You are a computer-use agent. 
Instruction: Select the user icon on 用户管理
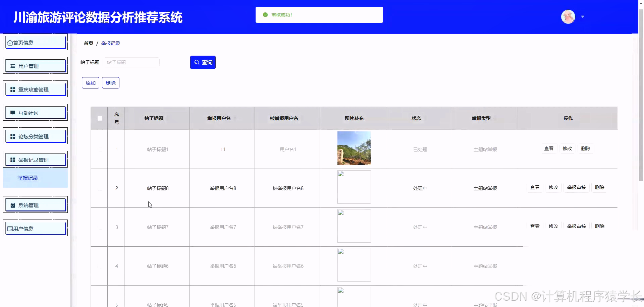(x=12, y=66)
